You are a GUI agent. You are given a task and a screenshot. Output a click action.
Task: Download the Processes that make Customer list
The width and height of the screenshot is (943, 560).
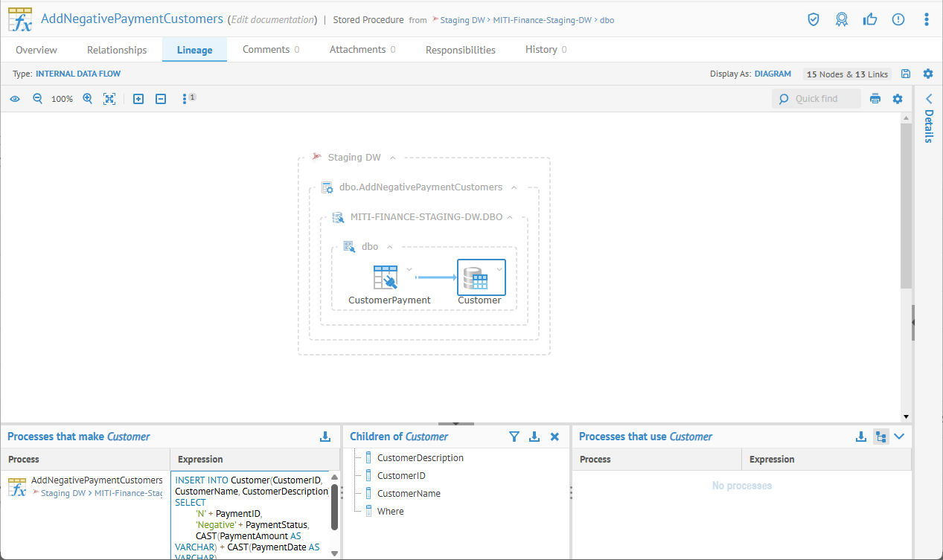325,437
